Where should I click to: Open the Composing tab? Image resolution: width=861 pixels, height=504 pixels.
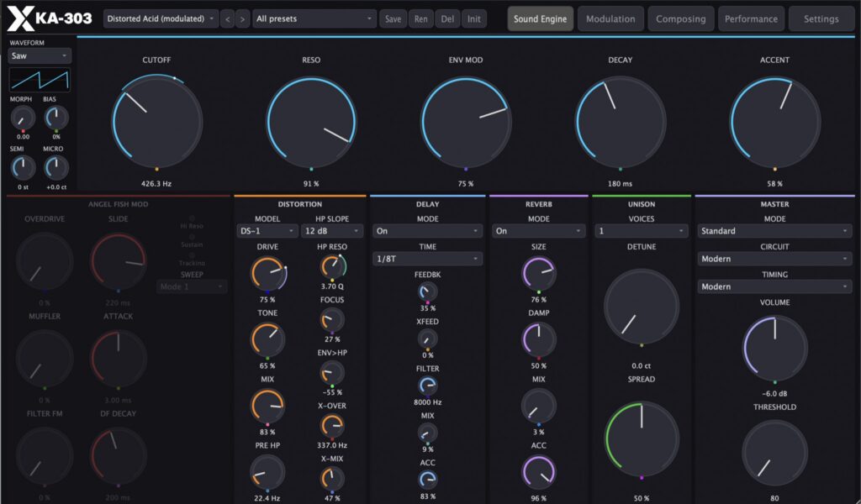[681, 18]
